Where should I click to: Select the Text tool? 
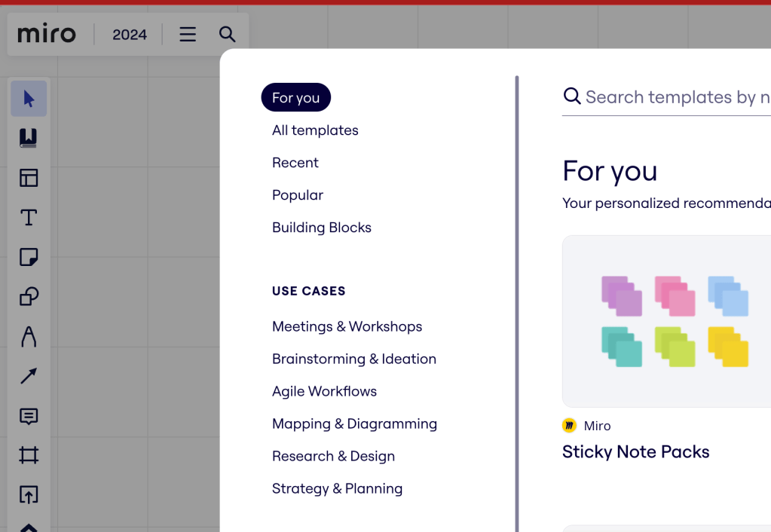click(29, 217)
